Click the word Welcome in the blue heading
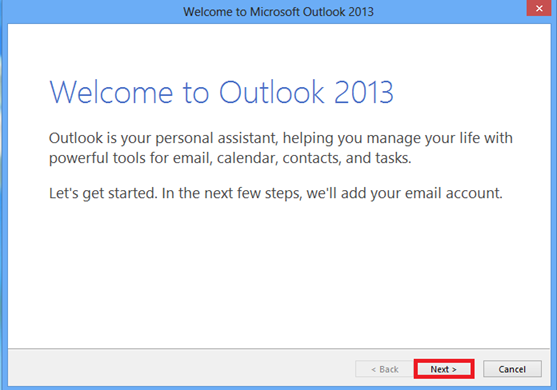The height and width of the screenshot is (390, 557). 111,92
